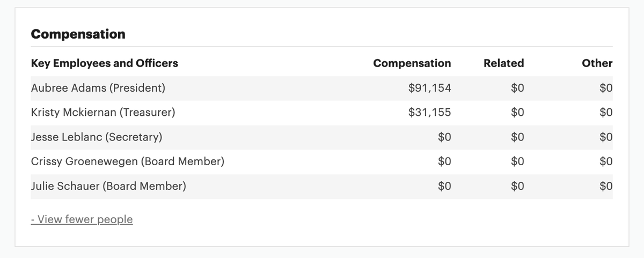Click Julie Schauer's $0 Other value
This screenshot has width=644, height=258.
[x=606, y=186]
